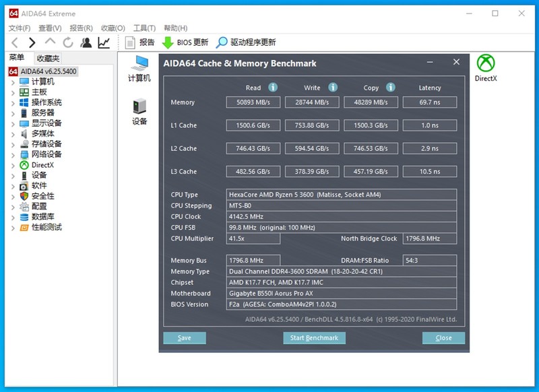Click the info icon next to Read
The image size is (539, 392).
pos(273,88)
